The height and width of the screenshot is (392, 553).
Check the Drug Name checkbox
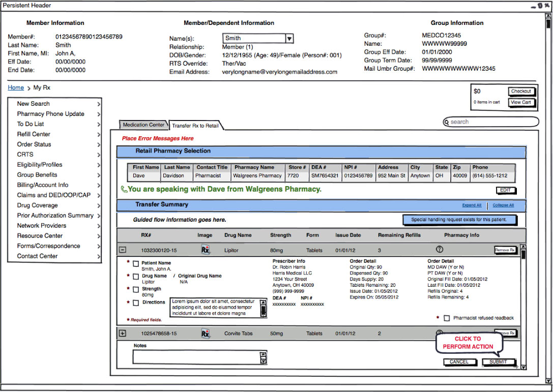click(x=136, y=277)
